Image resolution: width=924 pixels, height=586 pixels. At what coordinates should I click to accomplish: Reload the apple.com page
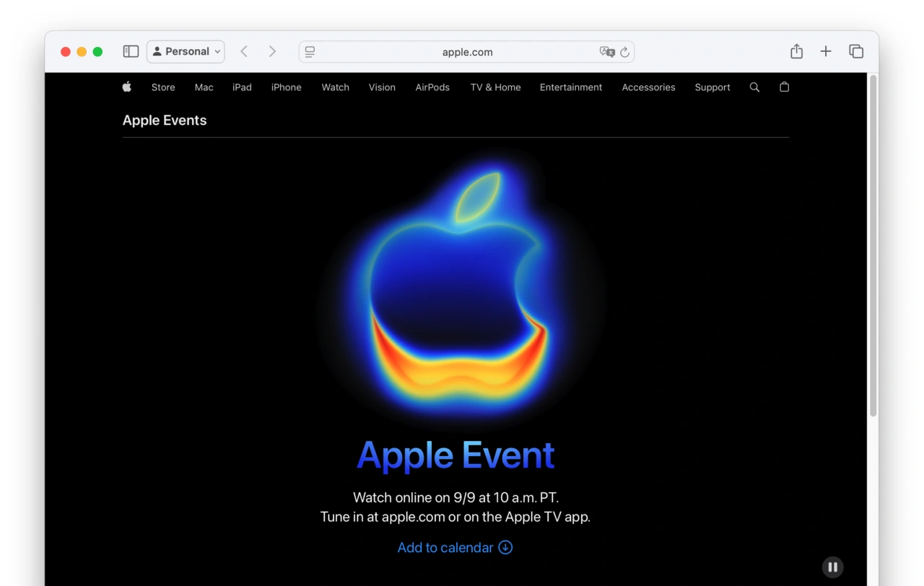coord(624,52)
